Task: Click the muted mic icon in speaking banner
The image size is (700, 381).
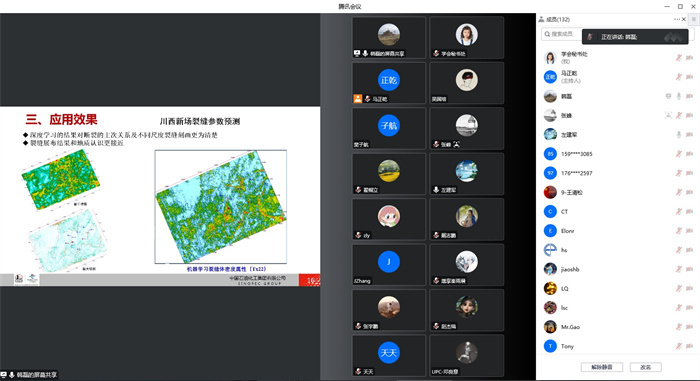Action: (590, 37)
